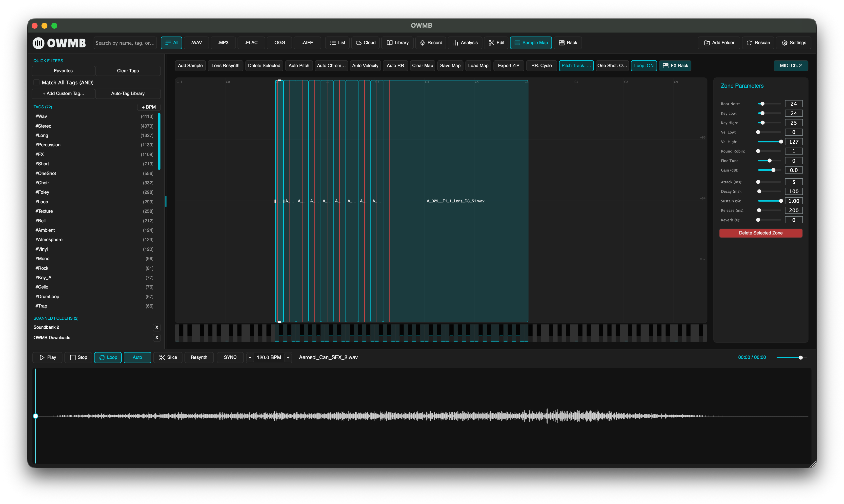The image size is (844, 504).
Task: Click the Key High value field
Action: [x=793, y=123]
